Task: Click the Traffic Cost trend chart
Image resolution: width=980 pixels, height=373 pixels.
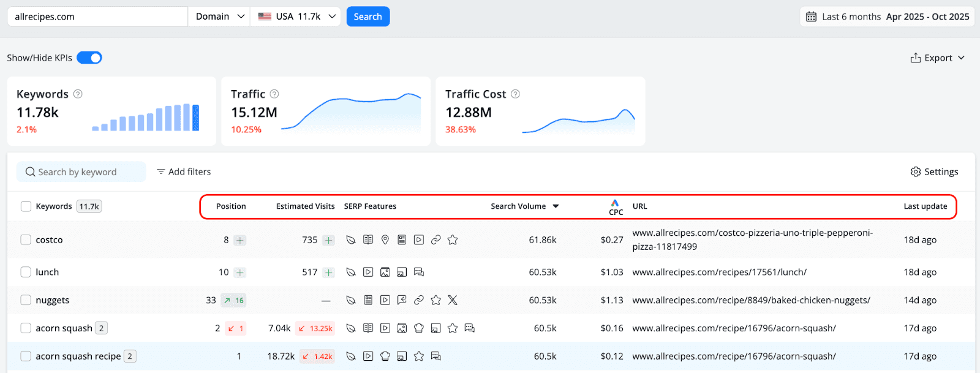Action: [x=579, y=121]
